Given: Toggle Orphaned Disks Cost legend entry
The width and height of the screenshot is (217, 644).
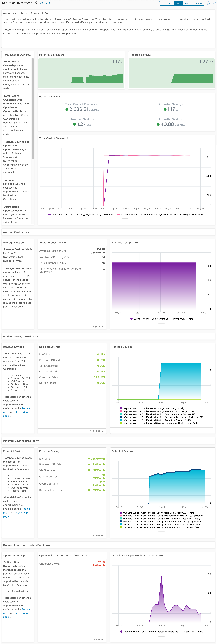Looking at the screenshot, I should [161, 522].
